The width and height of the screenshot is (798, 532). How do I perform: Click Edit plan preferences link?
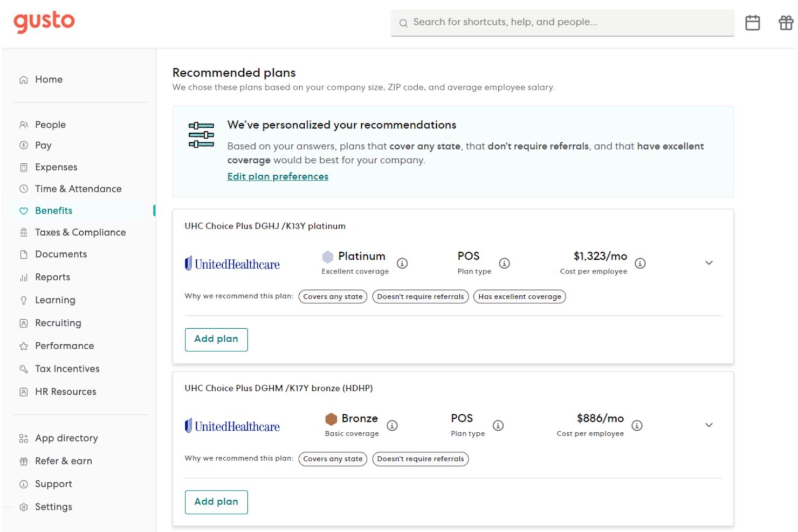pos(277,176)
